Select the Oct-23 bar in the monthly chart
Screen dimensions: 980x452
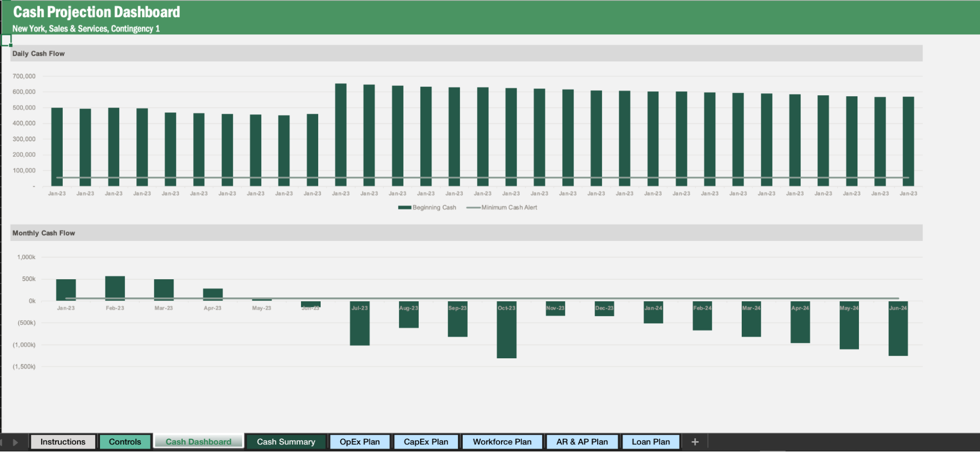click(507, 329)
